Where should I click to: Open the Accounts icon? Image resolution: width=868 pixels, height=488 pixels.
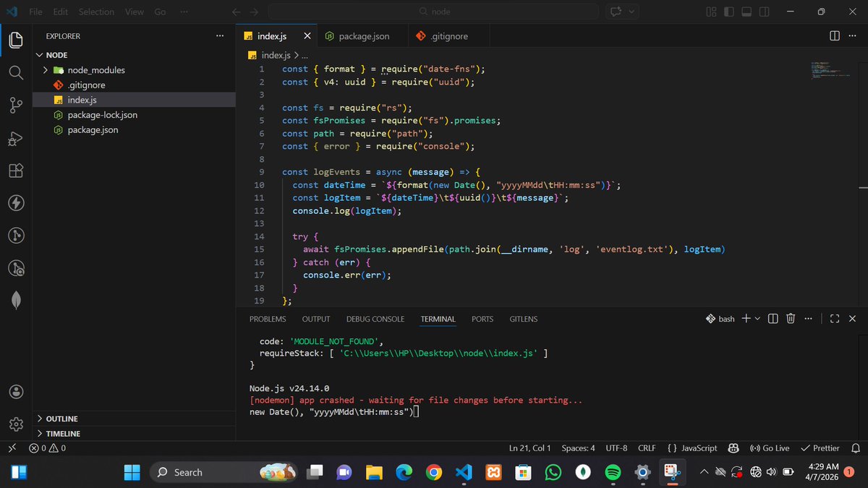tap(16, 391)
